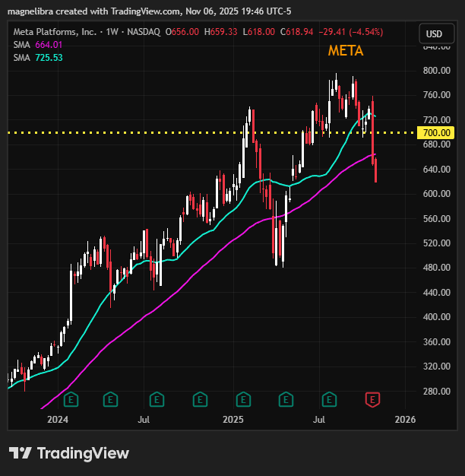Click the 560.00 price axis label

pos(436,218)
